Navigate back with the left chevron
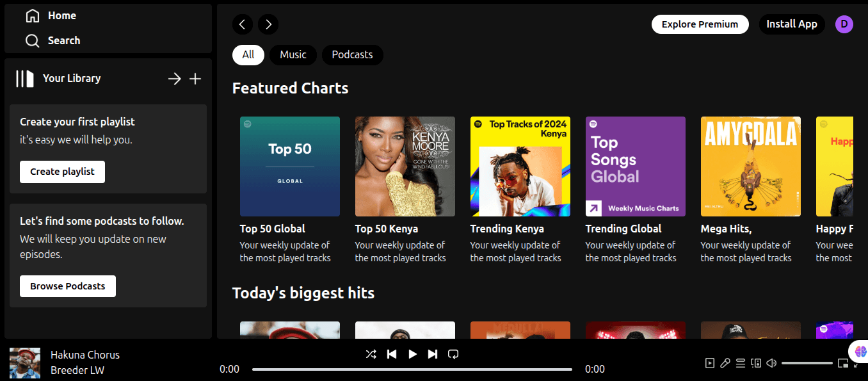868x381 pixels. (242, 24)
